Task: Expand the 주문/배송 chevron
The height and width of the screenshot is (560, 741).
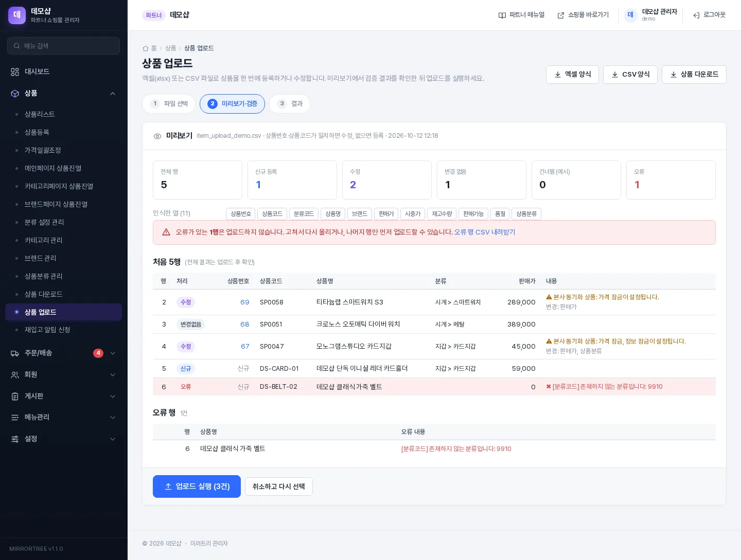Action: 113,353
